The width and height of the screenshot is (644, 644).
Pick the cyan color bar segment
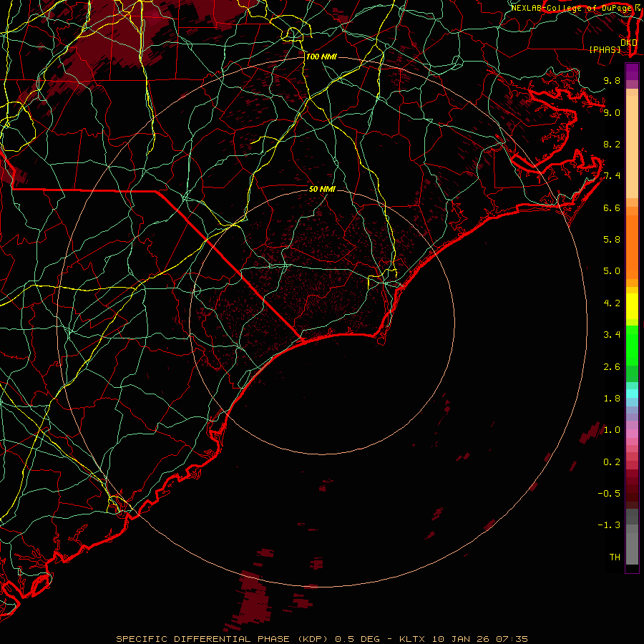pos(632,394)
